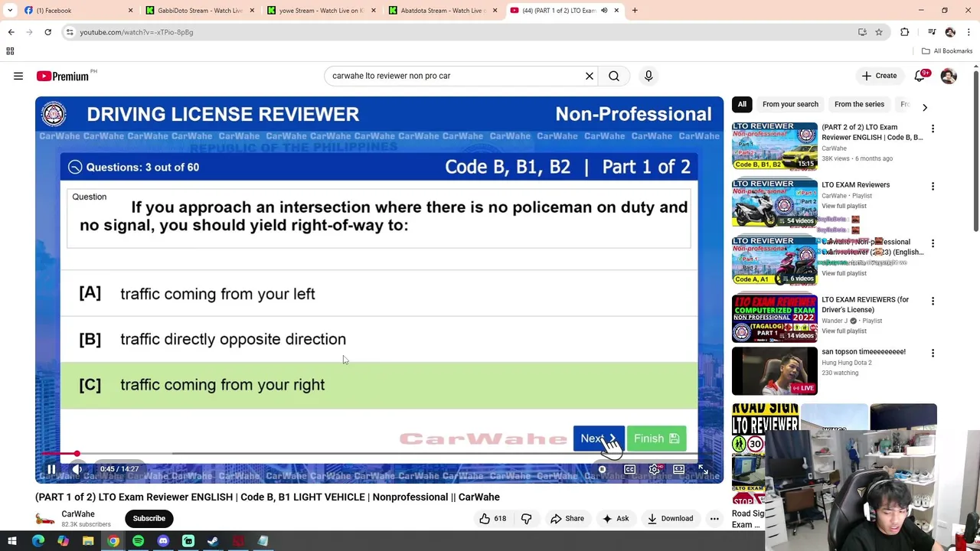Run search with magnifier button
The height and width of the screenshot is (551, 980).
[x=614, y=76]
